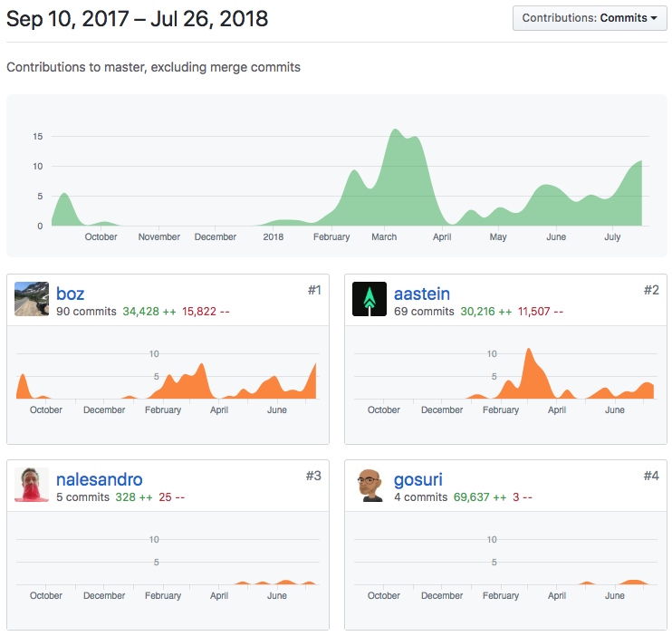Click the #4 rank label on gosuri card
Viewport: 672px width, 636px height.
(651, 476)
